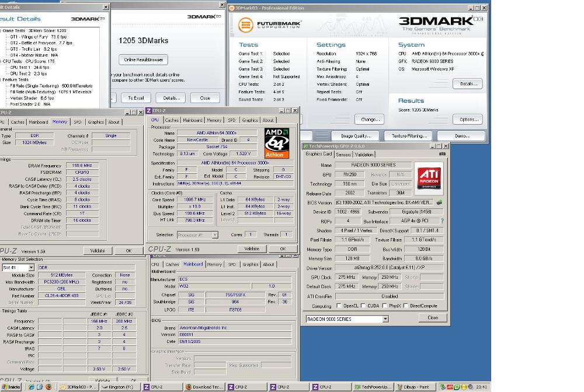Screen dimensions: 584x392
Task: Click the red ATI tray icon
Action: pyautogui.click(x=450, y=387)
